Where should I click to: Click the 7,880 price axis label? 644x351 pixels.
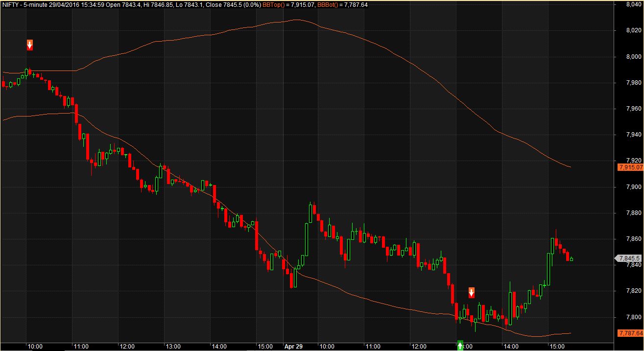coord(634,213)
